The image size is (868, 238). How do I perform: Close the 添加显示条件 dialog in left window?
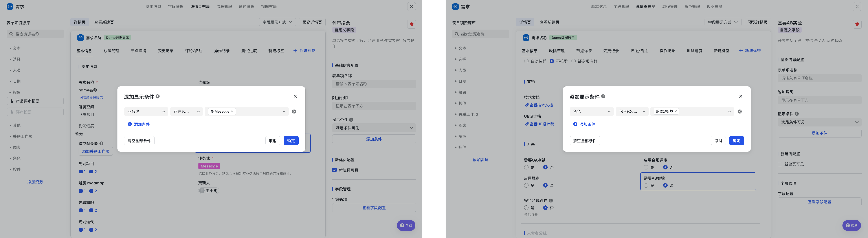tap(295, 96)
